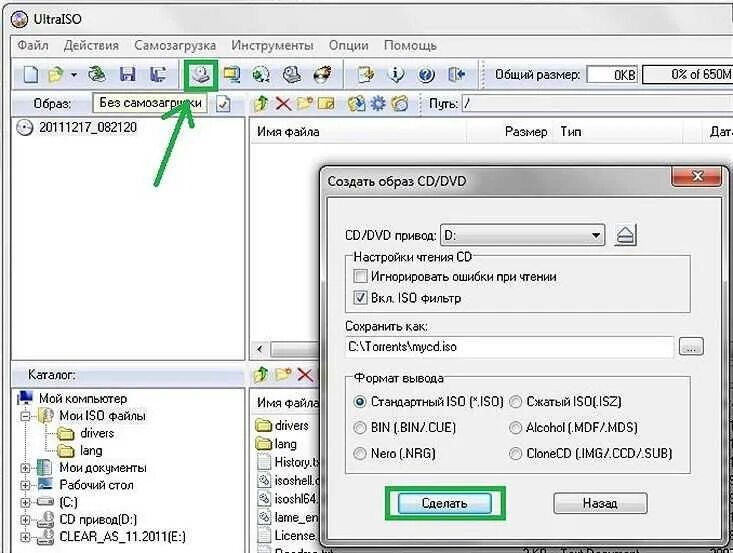Create a new image with the New icon
Viewport: 733px width, 553px height.
click(31, 75)
